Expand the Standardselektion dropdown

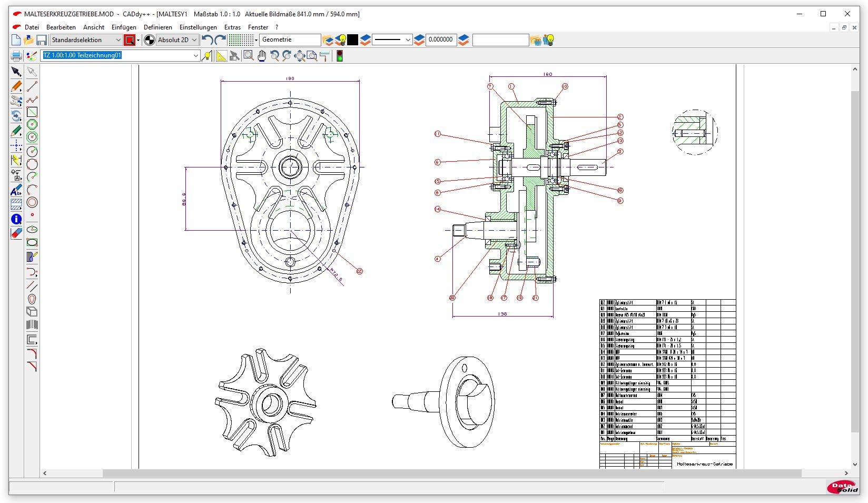tap(118, 40)
